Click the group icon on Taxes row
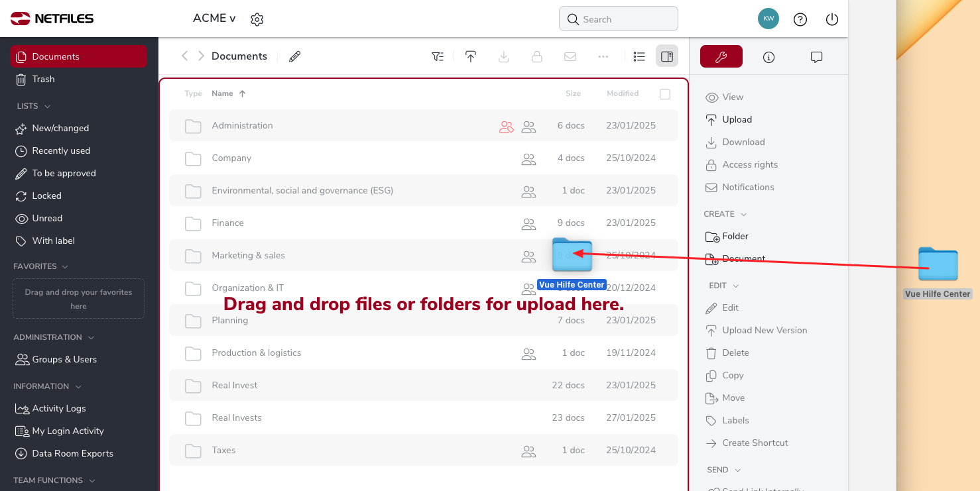Screen dimensions: 980x491 click(528, 451)
